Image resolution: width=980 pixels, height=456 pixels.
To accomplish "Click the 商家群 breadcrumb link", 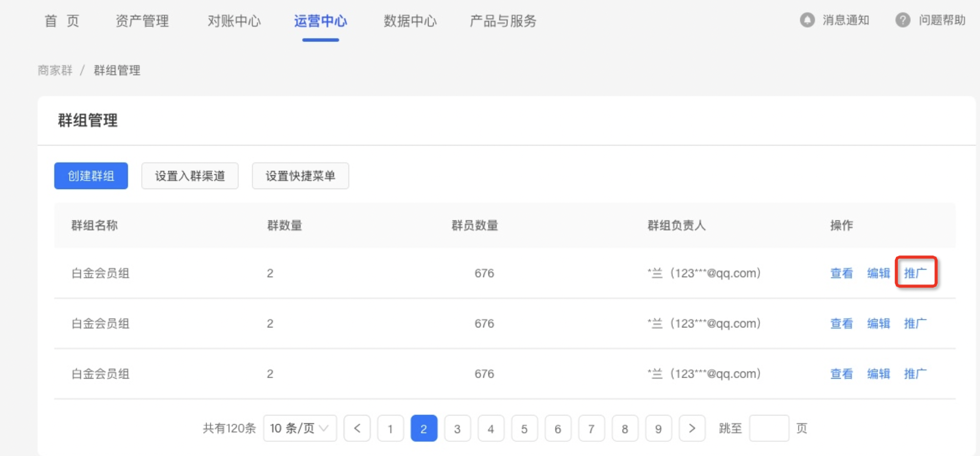I will click(x=55, y=70).
